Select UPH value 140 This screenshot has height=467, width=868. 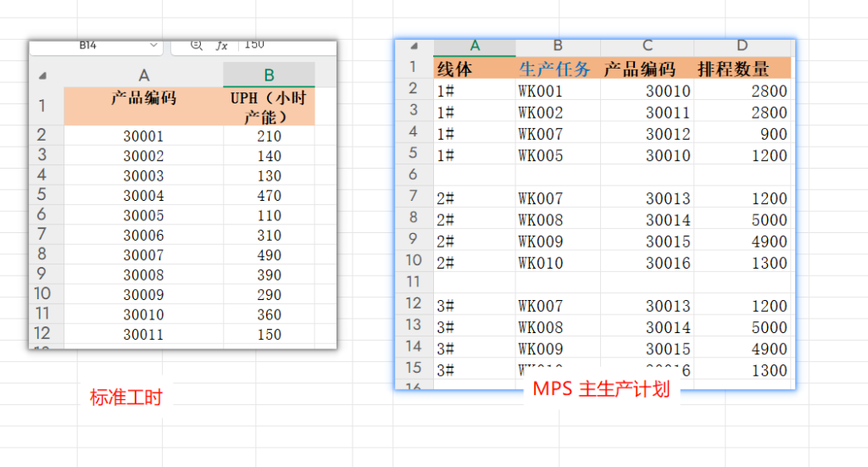tap(269, 155)
